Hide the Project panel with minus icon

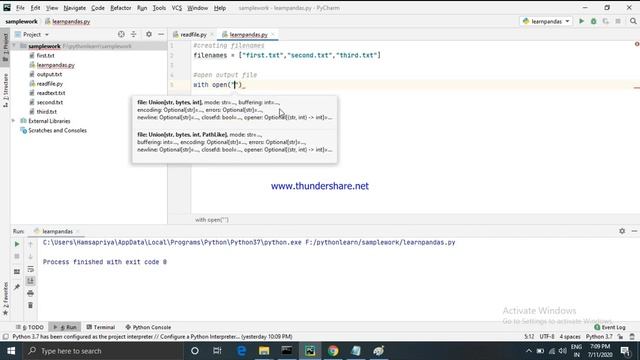[x=161, y=34]
